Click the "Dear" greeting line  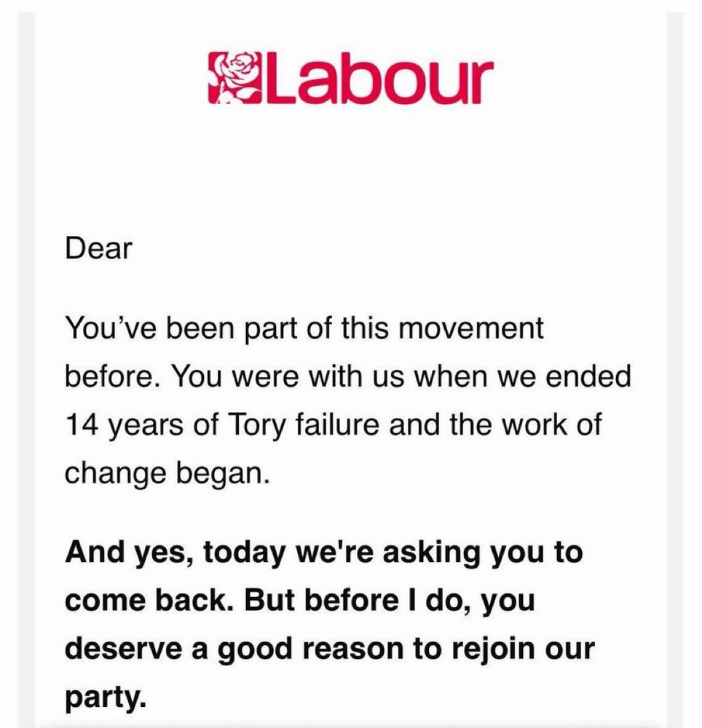point(98,249)
